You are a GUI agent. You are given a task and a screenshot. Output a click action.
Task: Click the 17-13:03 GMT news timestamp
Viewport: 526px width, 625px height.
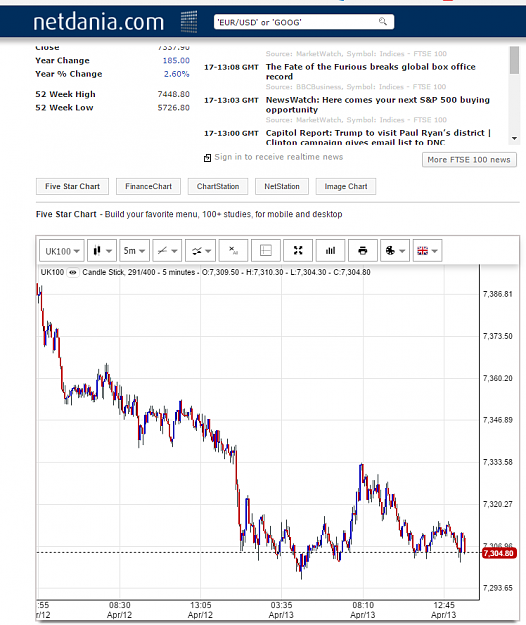coord(231,100)
